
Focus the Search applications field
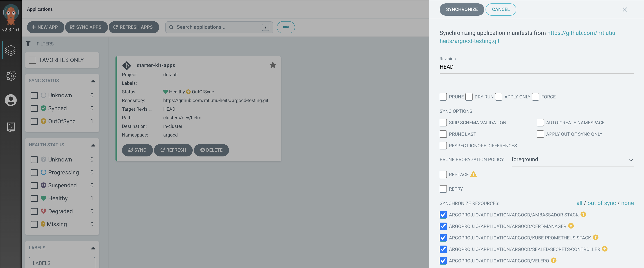click(x=217, y=27)
